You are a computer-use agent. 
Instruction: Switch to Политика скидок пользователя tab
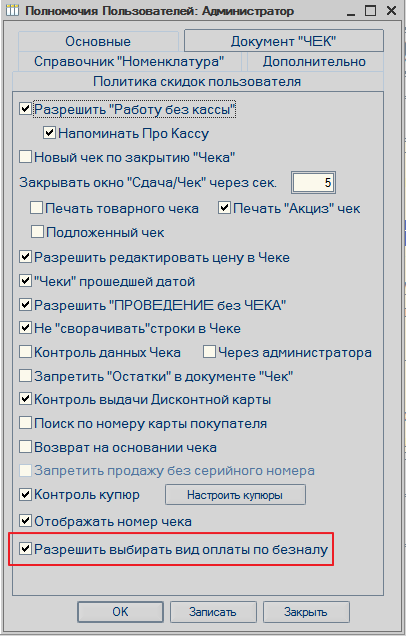198,82
